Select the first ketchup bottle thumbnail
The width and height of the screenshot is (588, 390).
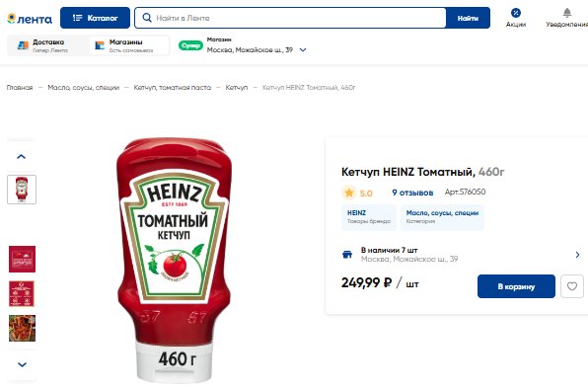click(22, 190)
